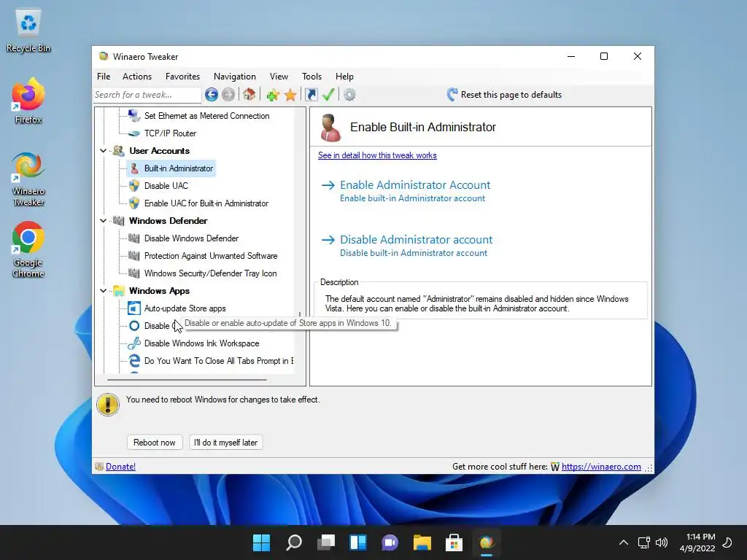Open File Explorer from the taskbar
Image resolution: width=747 pixels, height=560 pixels.
(422, 542)
